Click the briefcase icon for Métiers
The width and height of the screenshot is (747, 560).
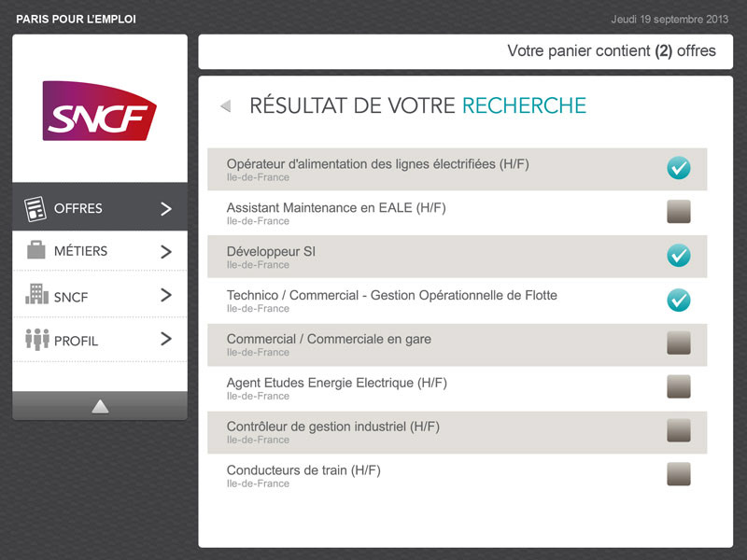coord(35,250)
